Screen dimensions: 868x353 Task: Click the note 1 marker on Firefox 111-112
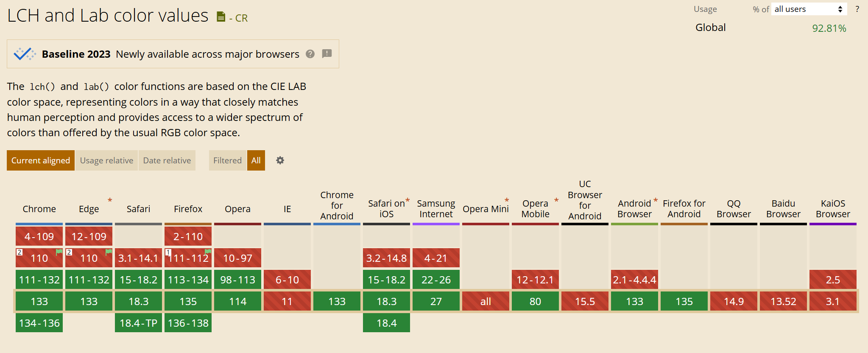[168, 252]
